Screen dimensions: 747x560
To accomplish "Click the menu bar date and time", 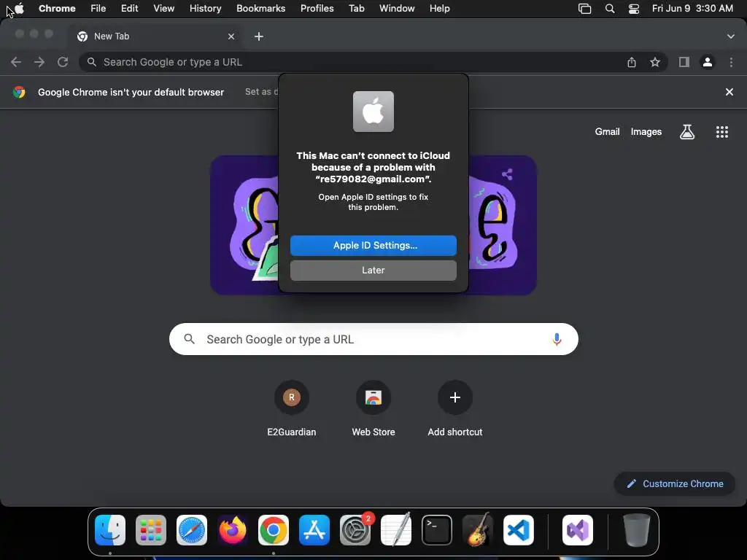I will click(692, 9).
